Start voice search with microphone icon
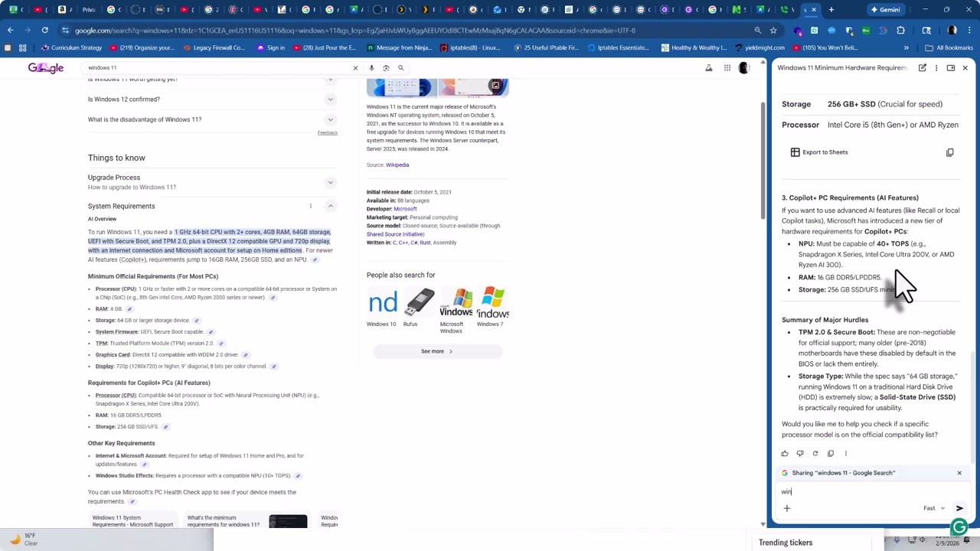Screen dimensions: 980x551 tap(371, 68)
